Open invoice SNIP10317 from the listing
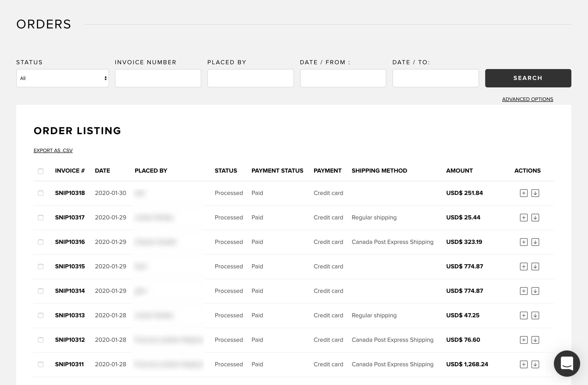588x385 pixels. (x=70, y=217)
